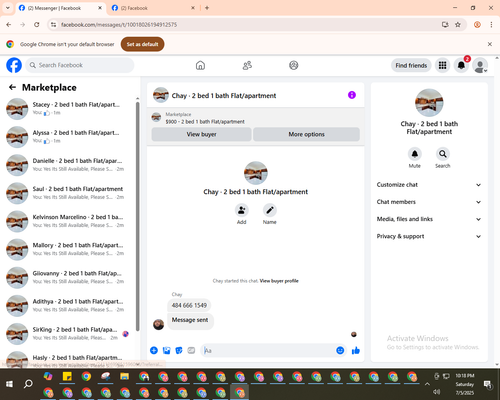Open the Friends icon in top navigation
Screen dimensions: 500x400
point(247,65)
